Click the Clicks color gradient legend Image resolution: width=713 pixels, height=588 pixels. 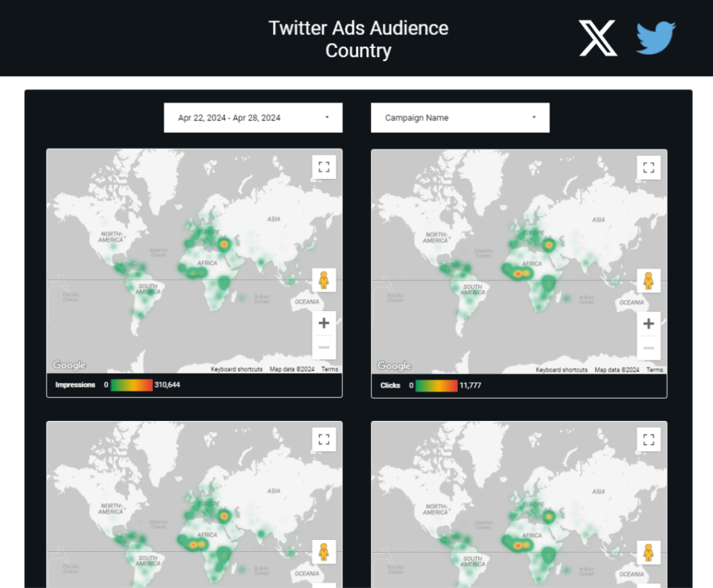click(x=437, y=385)
